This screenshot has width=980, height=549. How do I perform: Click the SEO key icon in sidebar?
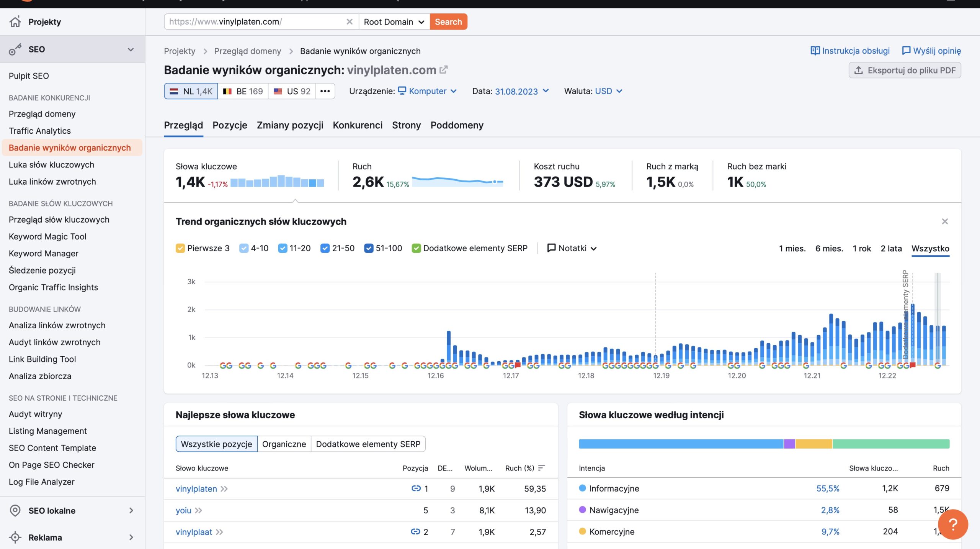click(15, 49)
